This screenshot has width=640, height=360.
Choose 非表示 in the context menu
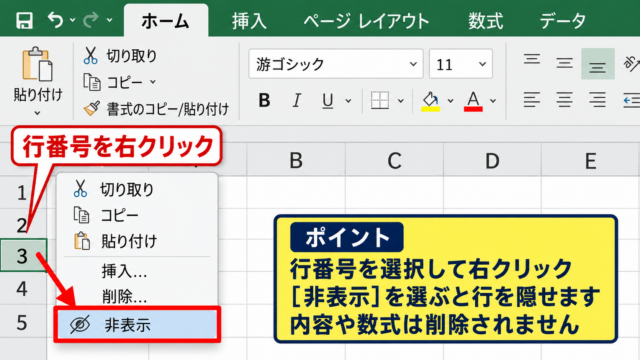(x=137, y=324)
